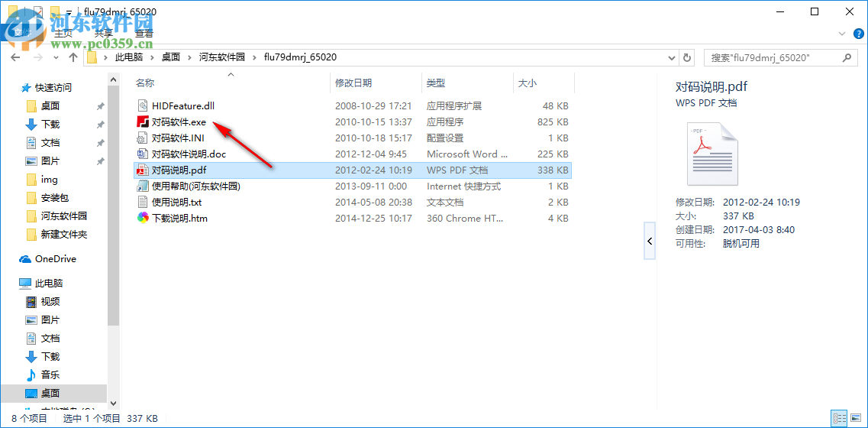Select OneDrive in navigation pane
This screenshot has height=428, width=868.
pos(56,259)
